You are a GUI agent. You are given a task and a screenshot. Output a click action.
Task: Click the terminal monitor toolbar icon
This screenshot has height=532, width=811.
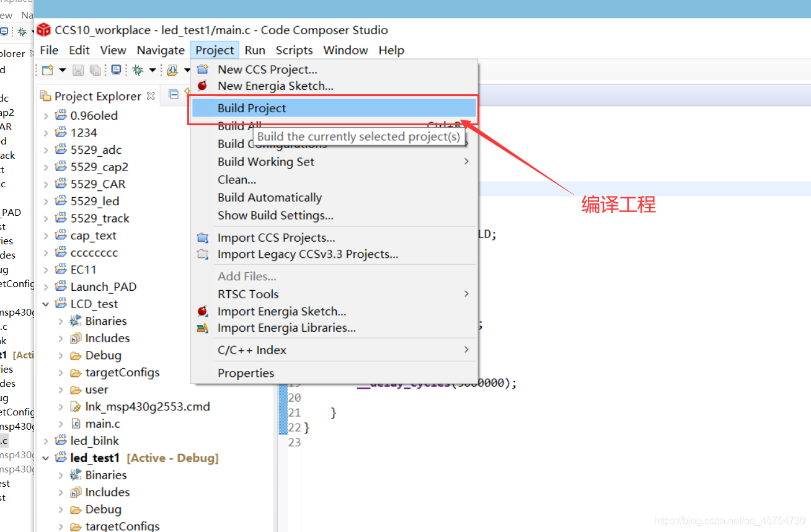click(116, 70)
